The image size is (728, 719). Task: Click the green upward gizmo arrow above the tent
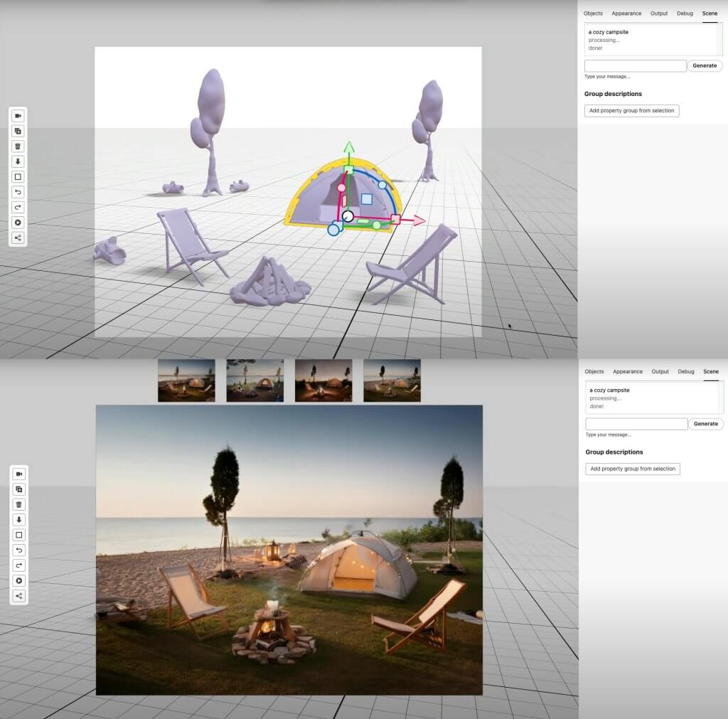[348, 147]
